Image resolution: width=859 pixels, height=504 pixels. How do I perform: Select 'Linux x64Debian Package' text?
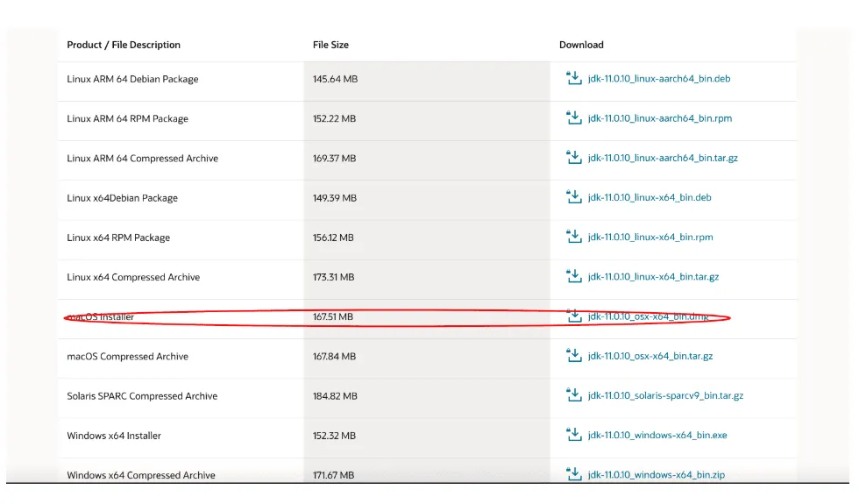[x=122, y=198]
